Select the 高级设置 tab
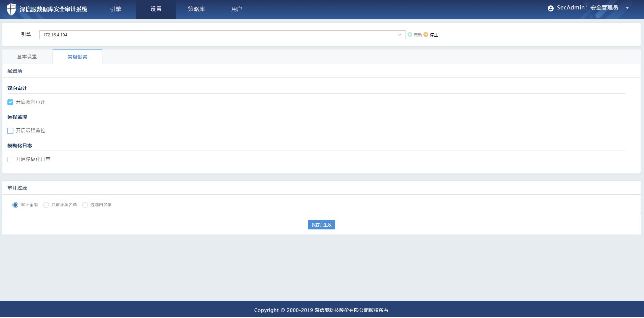Screen dimensions: 644x318 77,57
